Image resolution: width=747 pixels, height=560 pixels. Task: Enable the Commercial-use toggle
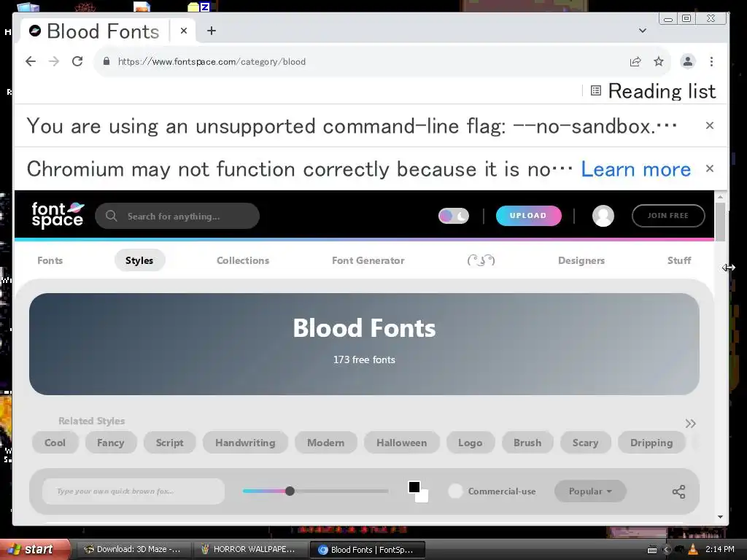click(x=455, y=491)
